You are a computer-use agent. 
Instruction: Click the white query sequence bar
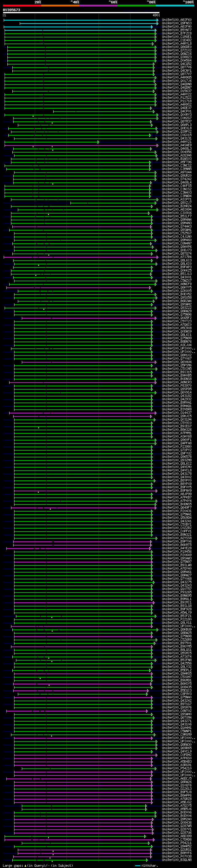coord(81,13)
